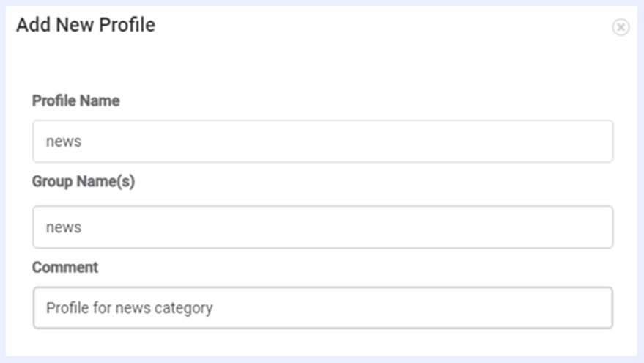Click the "Add New Profile" dialog heading

click(86, 25)
